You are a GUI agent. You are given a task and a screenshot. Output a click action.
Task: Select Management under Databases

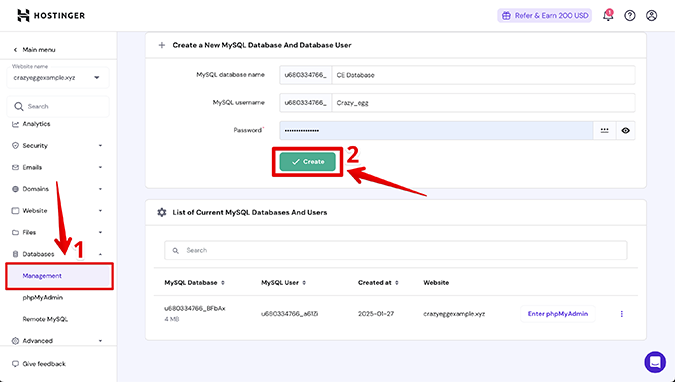[x=59, y=276]
